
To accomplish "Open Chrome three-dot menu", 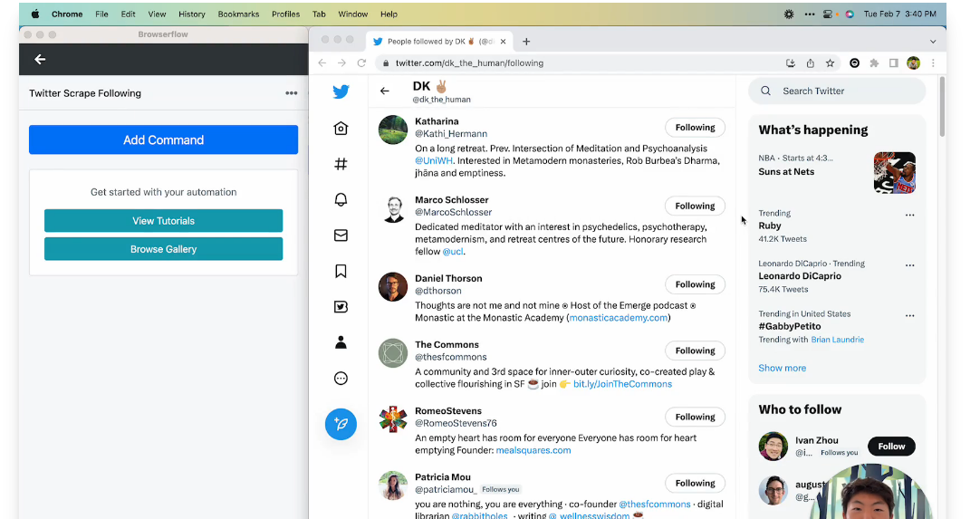I will (x=933, y=62).
